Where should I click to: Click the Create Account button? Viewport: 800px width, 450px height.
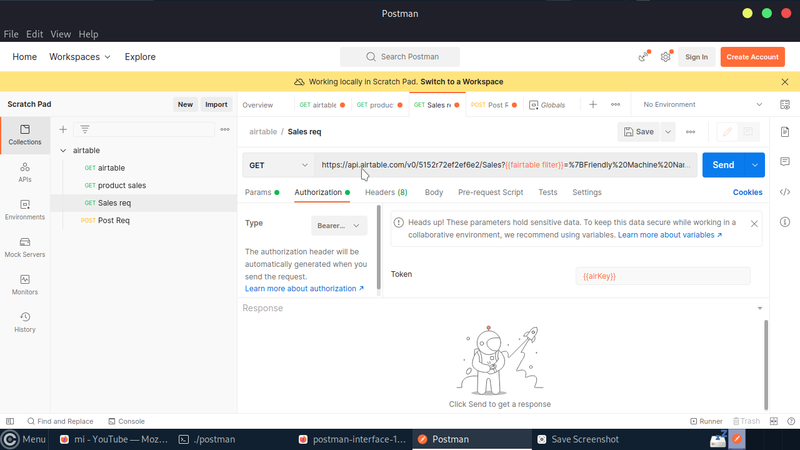pos(753,57)
